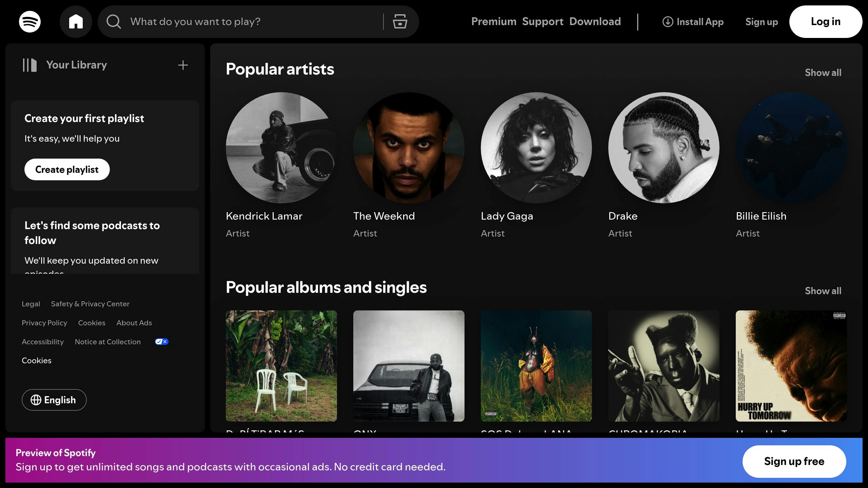The height and width of the screenshot is (488, 868).
Task: Open Cookies link beside Privacy Policy
Action: coord(92,323)
